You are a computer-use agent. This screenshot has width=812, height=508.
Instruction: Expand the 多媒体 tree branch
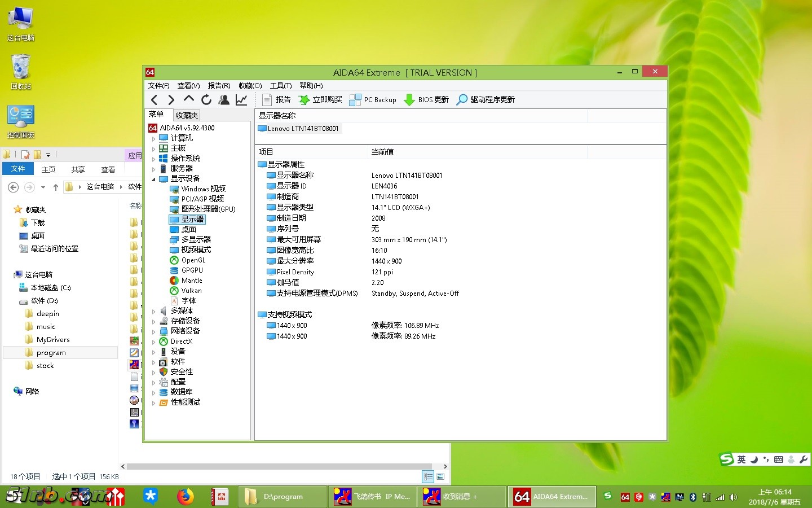tap(153, 310)
